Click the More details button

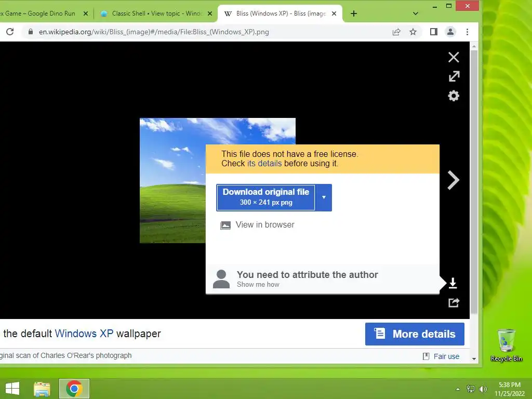click(415, 334)
